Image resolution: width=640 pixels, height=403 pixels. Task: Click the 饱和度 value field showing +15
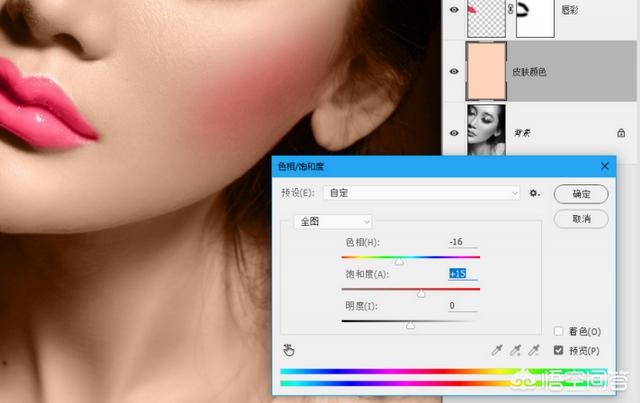point(462,274)
